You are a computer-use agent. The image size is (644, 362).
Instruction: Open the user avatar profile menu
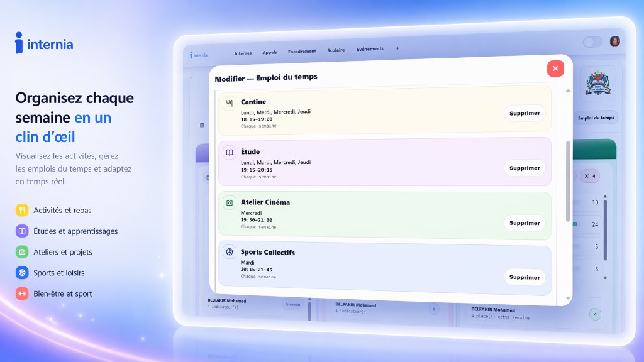pyautogui.click(x=615, y=41)
